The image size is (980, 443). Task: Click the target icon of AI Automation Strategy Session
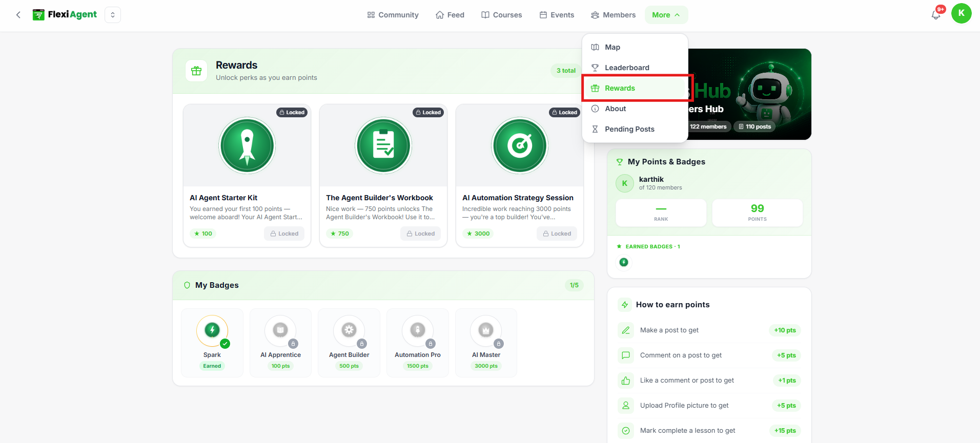pyautogui.click(x=520, y=145)
